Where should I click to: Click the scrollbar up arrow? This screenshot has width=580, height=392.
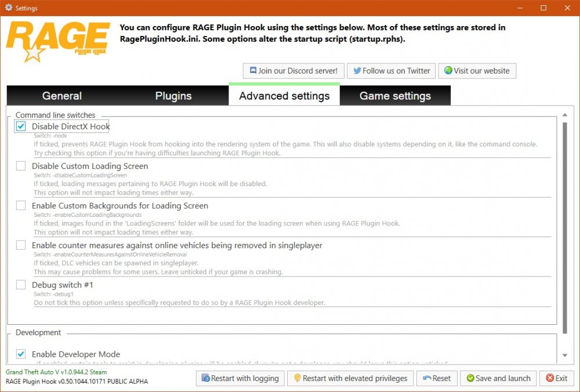tap(565, 115)
